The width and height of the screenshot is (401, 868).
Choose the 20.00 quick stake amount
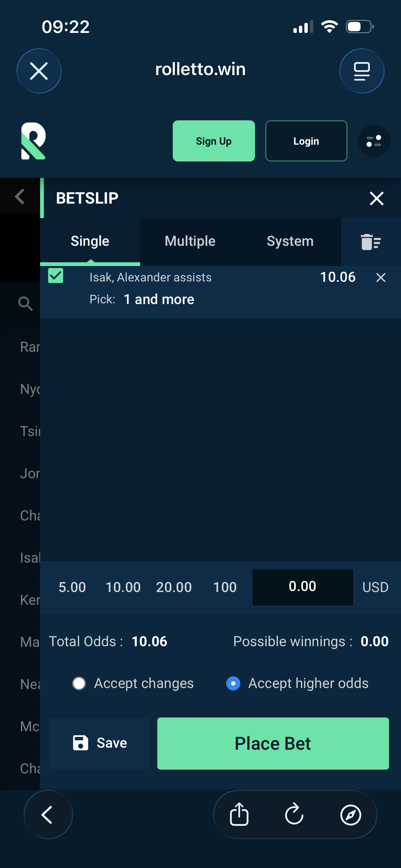coord(174,587)
